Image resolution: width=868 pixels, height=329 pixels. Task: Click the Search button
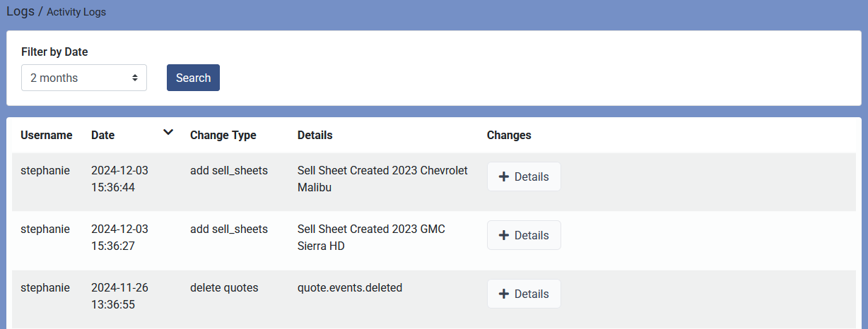tap(193, 78)
